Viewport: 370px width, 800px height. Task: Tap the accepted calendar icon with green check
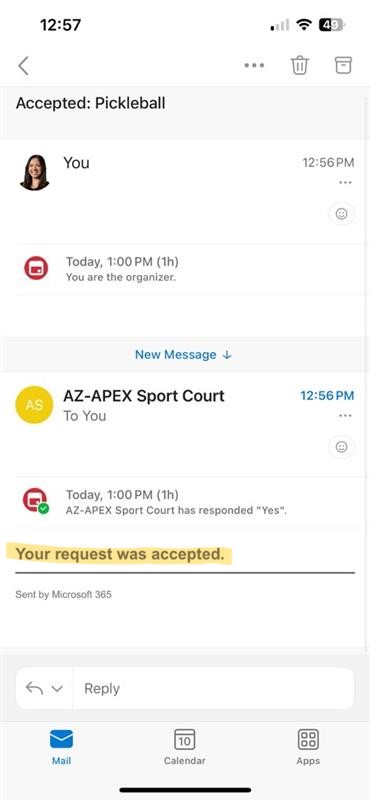tap(36, 501)
